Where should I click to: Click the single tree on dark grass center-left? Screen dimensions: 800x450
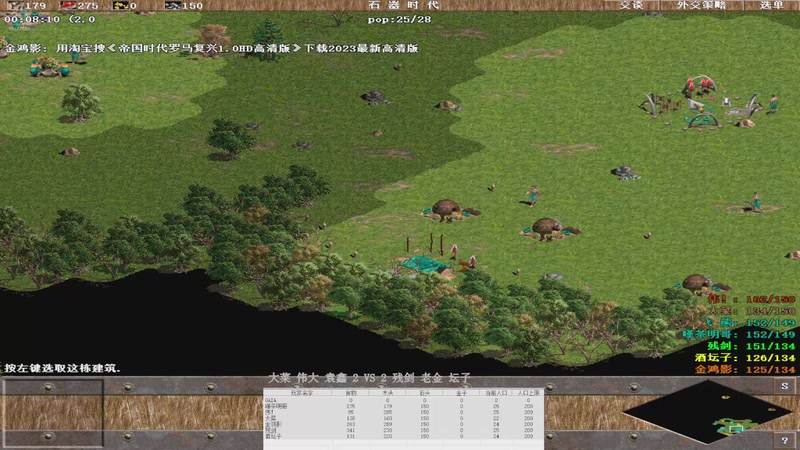[x=230, y=139]
